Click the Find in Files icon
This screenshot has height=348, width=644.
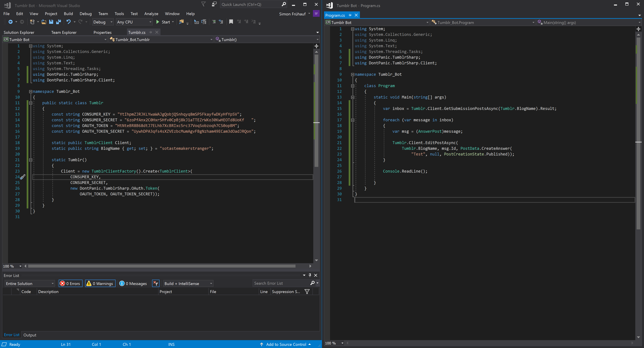pos(181,22)
